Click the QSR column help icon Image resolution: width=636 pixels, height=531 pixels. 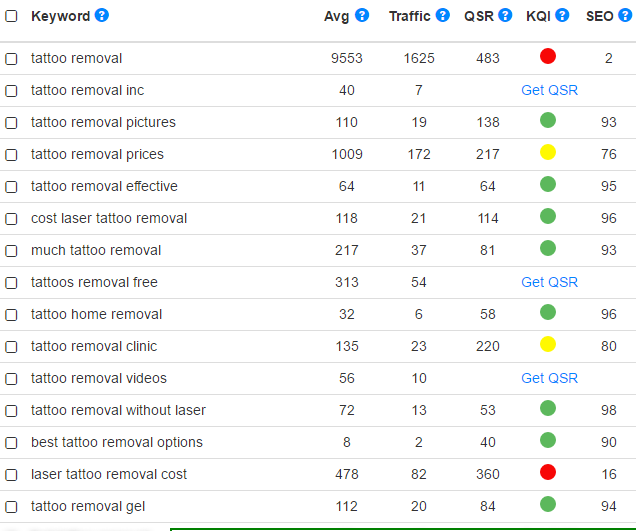point(505,15)
